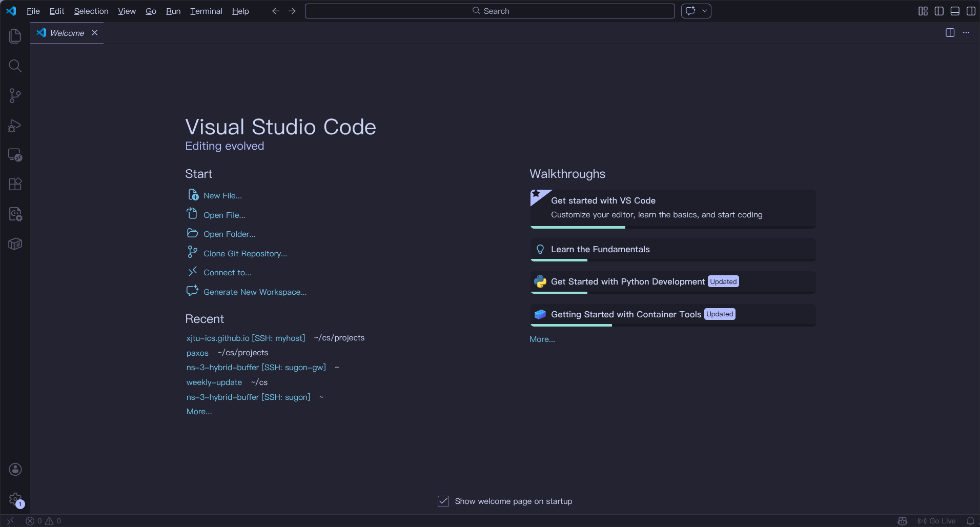This screenshot has width=980, height=527.
Task: Open the editor More Actions ellipsis menu
Action: 966,33
